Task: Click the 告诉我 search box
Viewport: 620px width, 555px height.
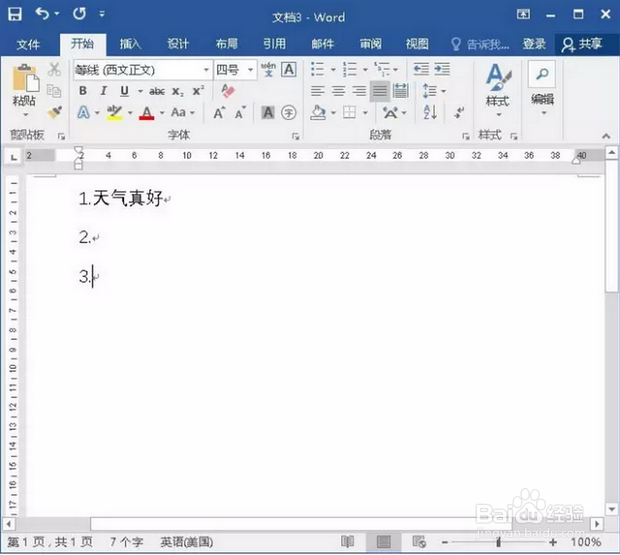Action: [480, 44]
